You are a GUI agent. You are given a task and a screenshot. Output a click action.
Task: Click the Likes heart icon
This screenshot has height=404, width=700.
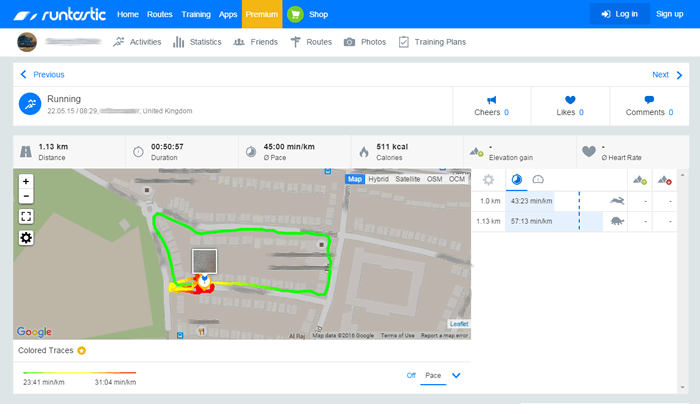coord(570,100)
